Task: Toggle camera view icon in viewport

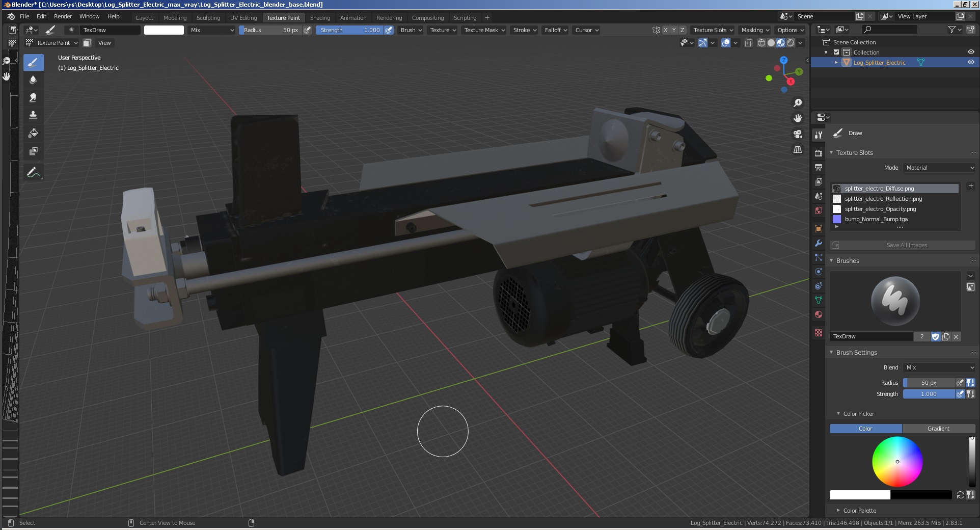Action: [798, 134]
